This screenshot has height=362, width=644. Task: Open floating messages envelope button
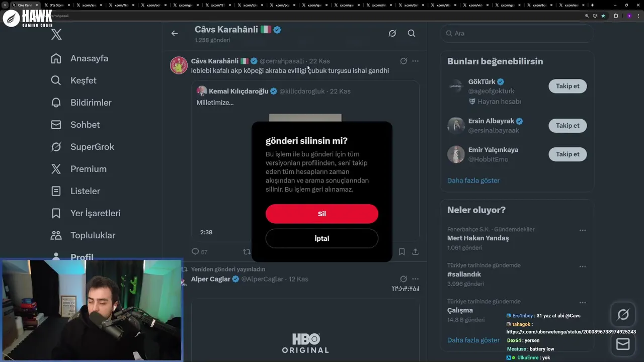[623, 344]
